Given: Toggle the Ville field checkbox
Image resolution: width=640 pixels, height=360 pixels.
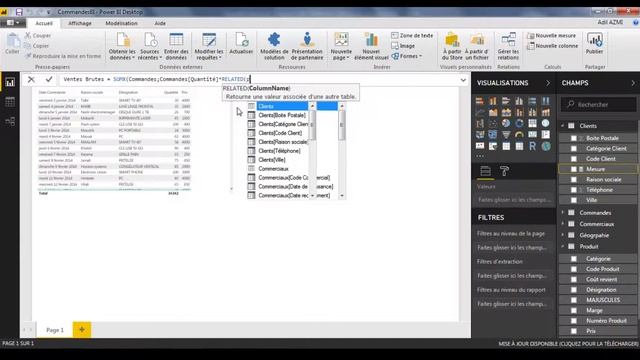Looking at the screenshot, I should pyautogui.click(x=573, y=200).
